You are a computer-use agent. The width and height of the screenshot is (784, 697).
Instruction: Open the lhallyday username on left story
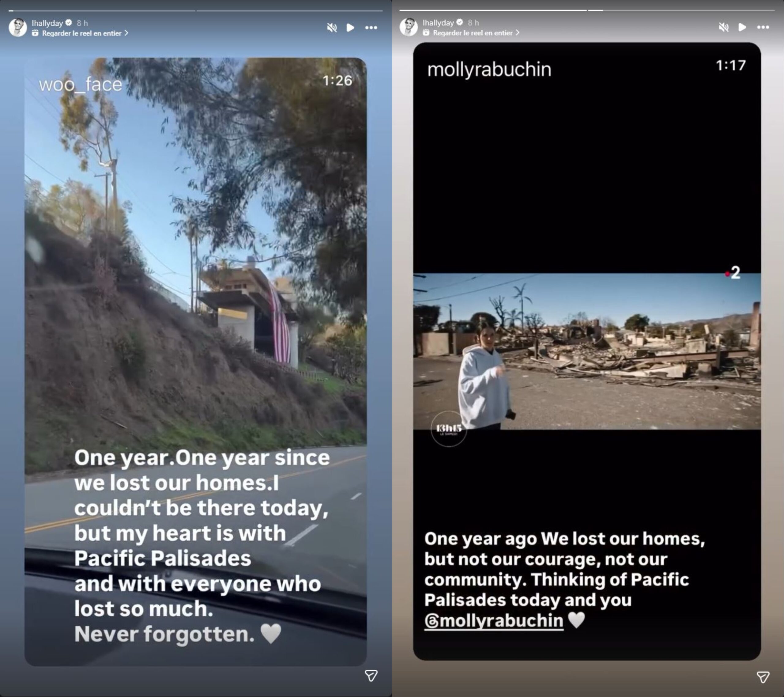tap(47, 23)
